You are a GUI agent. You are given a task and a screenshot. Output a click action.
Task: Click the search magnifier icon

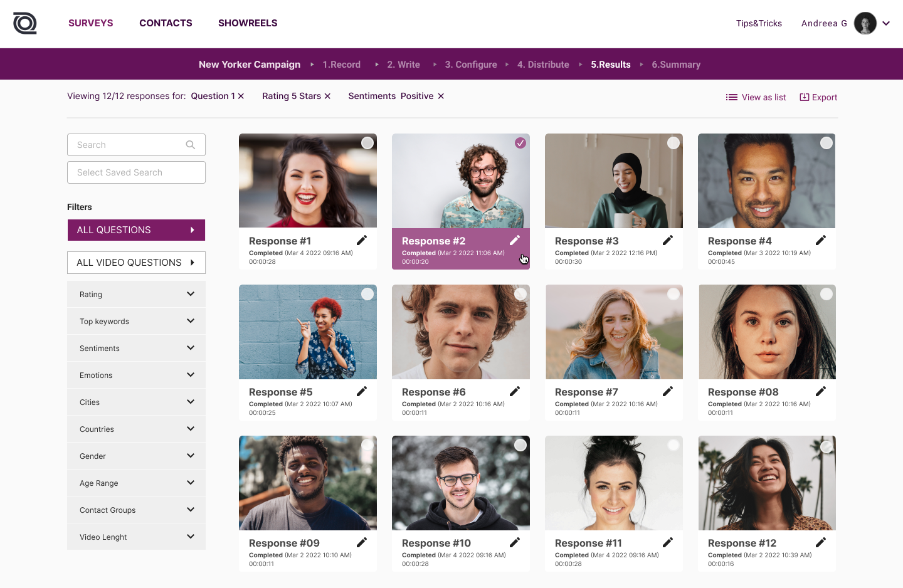click(x=191, y=145)
